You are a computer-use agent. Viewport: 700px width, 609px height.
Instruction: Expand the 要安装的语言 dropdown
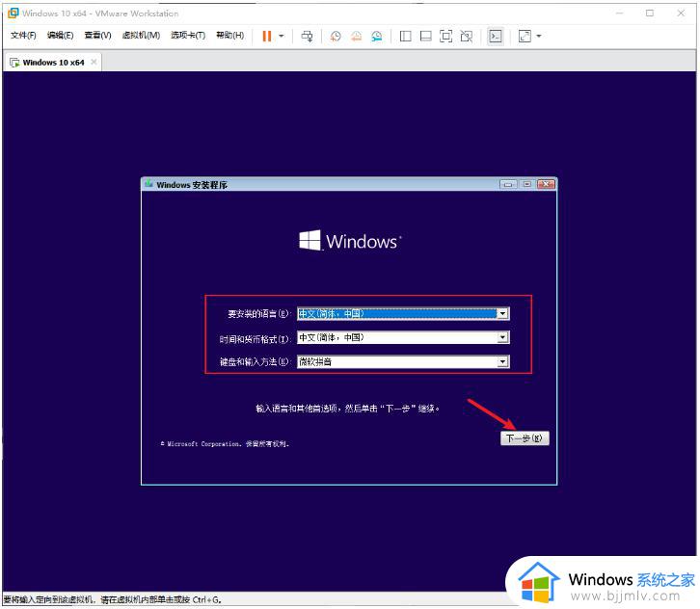click(502, 313)
